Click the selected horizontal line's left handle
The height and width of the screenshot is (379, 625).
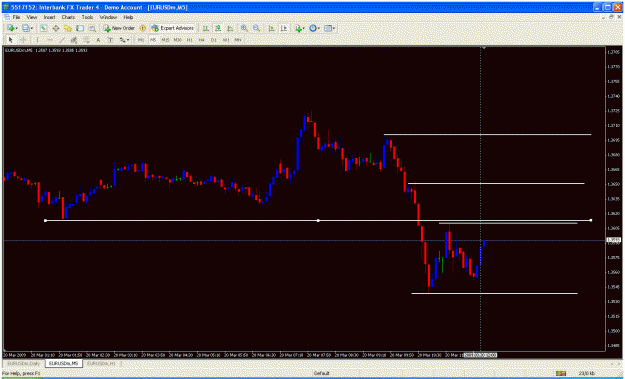tap(45, 220)
